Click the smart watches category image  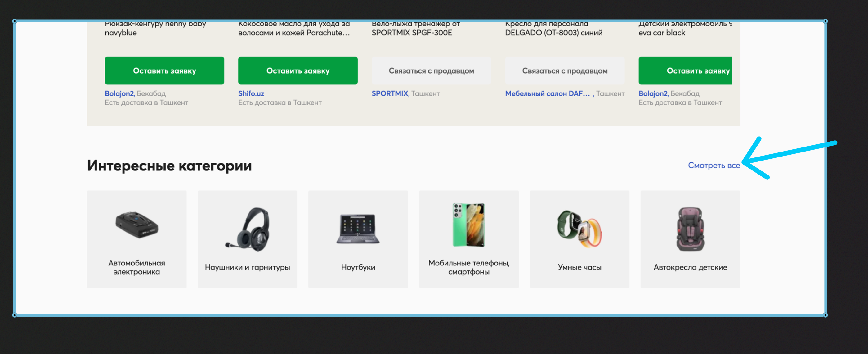(x=579, y=229)
